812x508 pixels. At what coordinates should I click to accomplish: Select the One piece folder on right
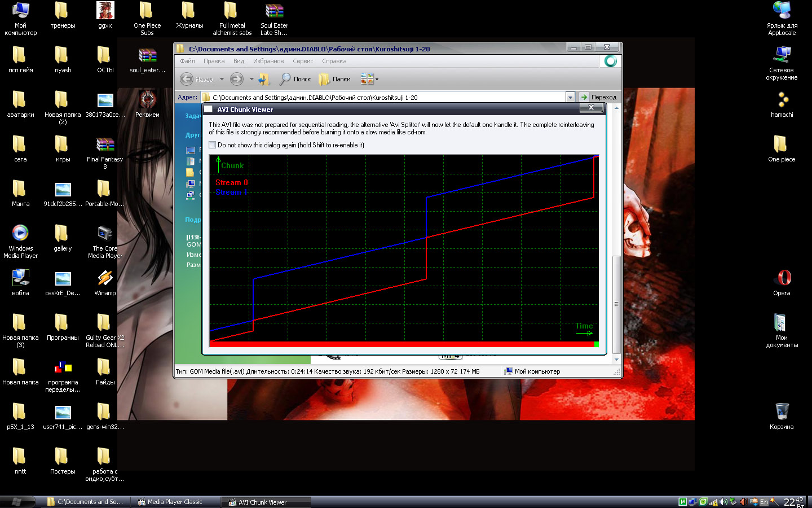tap(782, 149)
